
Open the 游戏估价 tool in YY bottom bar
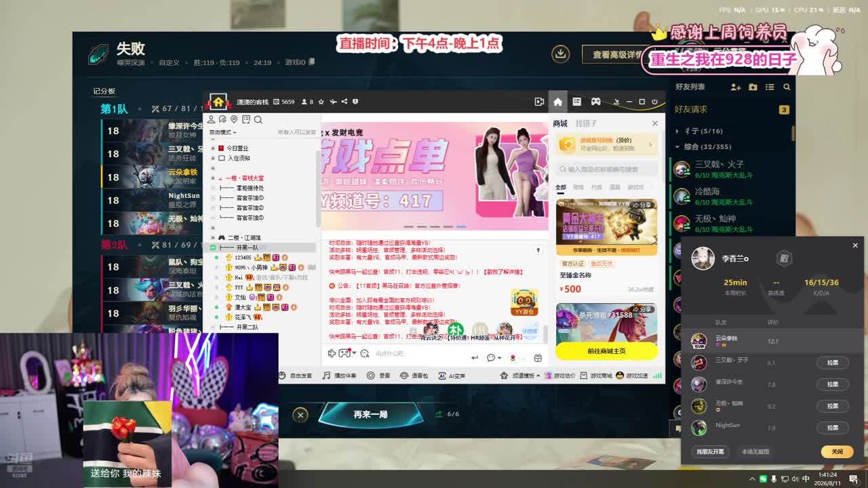[559, 375]
